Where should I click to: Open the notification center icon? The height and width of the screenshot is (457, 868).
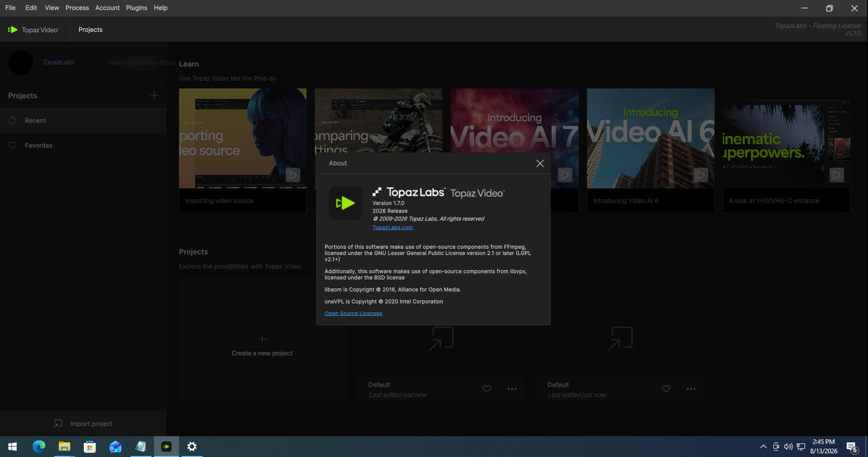pos(852,447)
